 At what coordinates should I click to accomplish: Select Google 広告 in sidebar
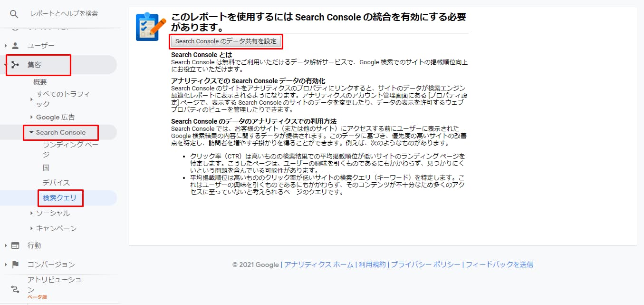(56, 117)
